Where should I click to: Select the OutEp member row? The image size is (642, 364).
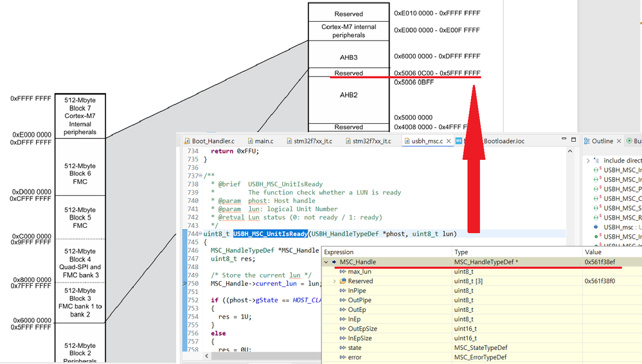[x=482, y=309]
